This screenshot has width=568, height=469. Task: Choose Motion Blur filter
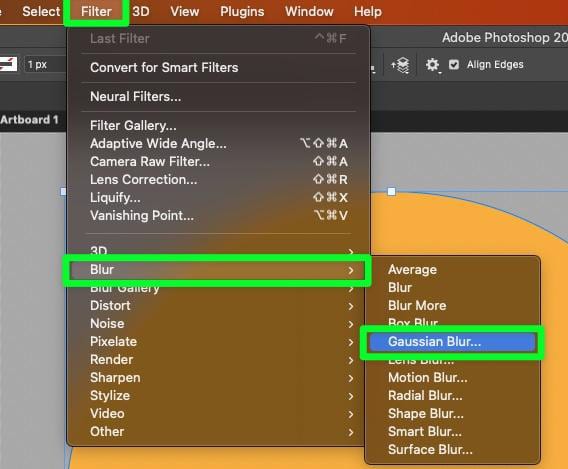pos(452,378)
